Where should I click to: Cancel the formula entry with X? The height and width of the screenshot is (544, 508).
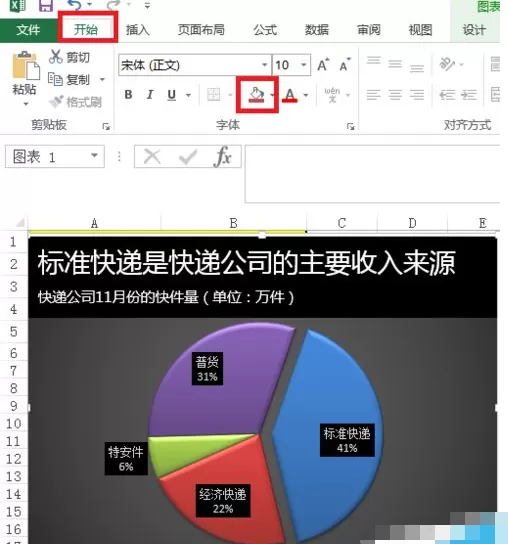pyautogui.click(x=152, y=157)
